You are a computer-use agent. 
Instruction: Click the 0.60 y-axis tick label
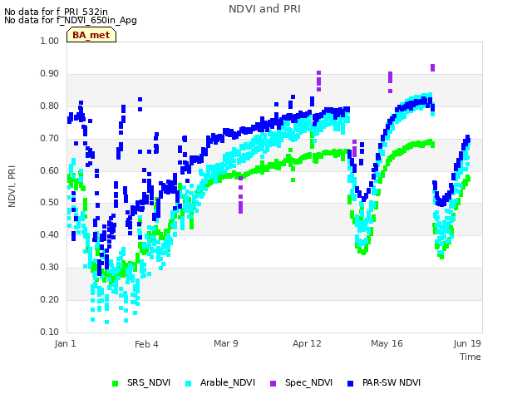pyautogui.click(x=50, y=170)
